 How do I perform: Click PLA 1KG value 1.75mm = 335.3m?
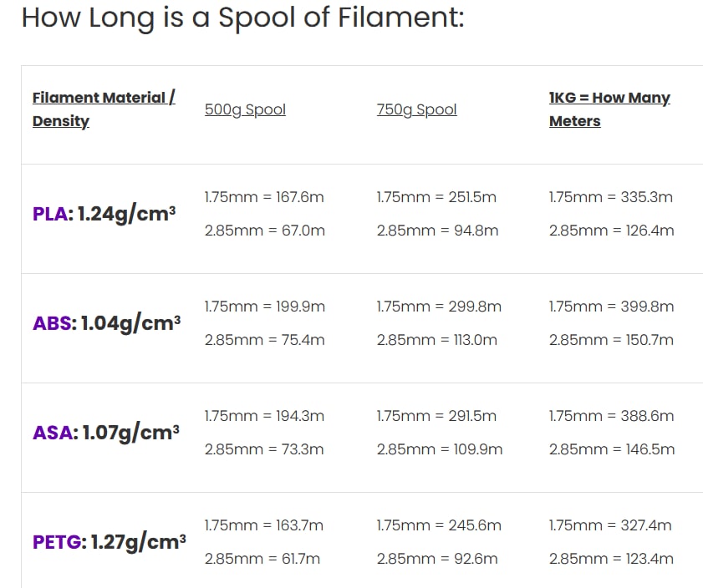pyautogui.click(x=611, y=197)
